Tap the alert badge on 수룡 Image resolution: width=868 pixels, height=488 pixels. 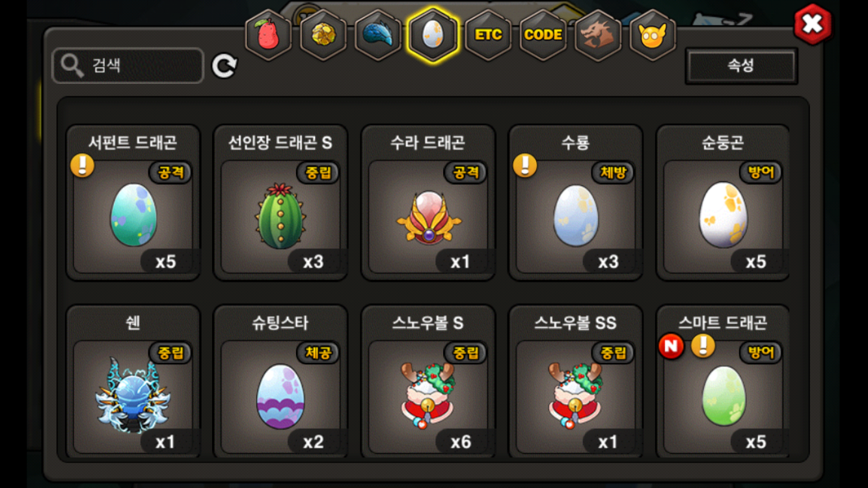(525, 165)
